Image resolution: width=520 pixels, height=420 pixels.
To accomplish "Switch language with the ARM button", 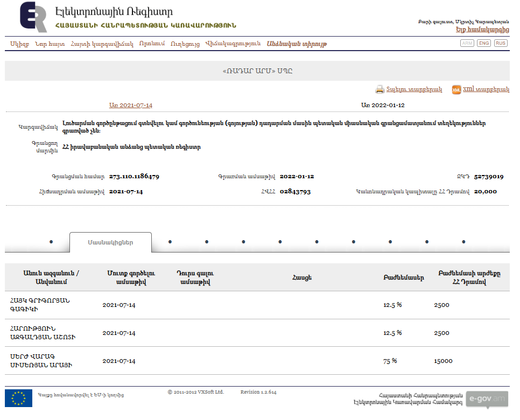I will point(467,43).
